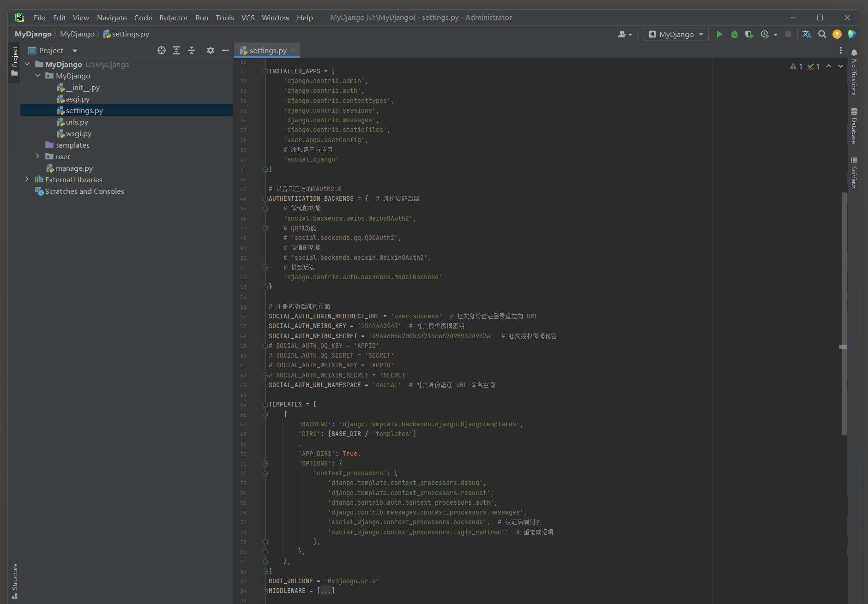868x604 pixels.
Task: Select the settings.py editor tab
Action: 267,50
